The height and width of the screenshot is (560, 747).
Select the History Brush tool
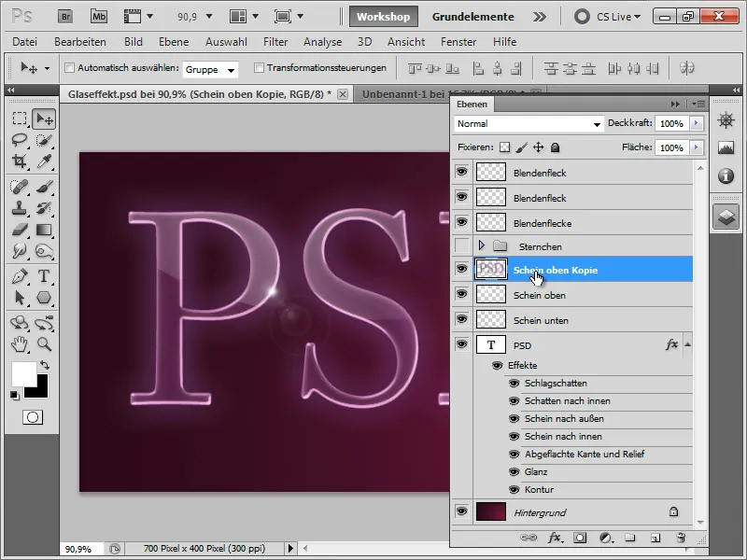click(x=44, y=208)
